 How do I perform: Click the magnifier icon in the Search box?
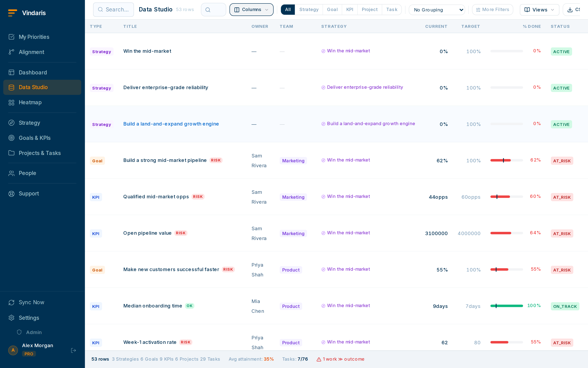tap(100, 9)
